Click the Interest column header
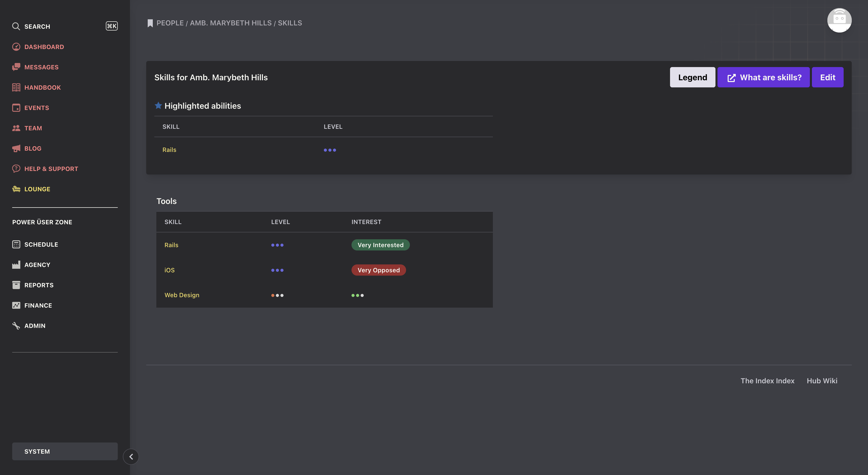The width and height of the screenshot is (868, 475). pyautogui.click(x=366, y=222)
